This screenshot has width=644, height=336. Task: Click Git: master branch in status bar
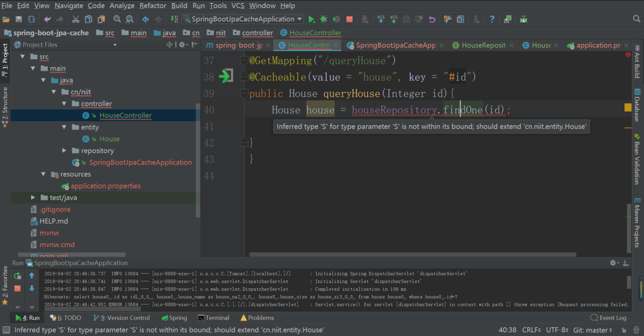click(x=593, y=330)
